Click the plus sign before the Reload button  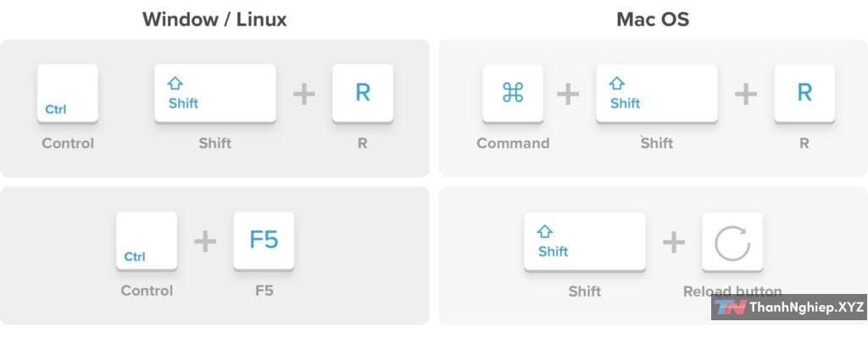(x=674, y=242)
